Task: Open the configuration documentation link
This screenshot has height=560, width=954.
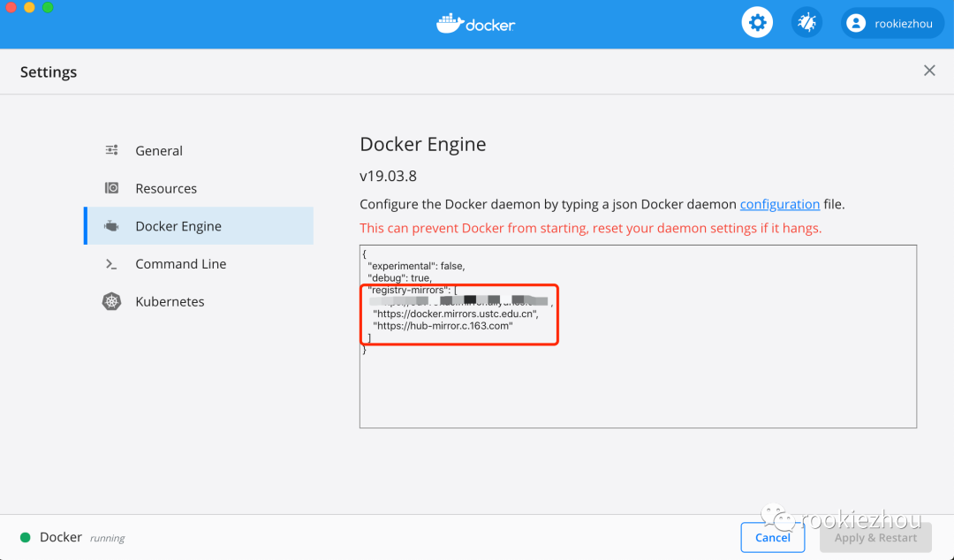Action: 780,204
